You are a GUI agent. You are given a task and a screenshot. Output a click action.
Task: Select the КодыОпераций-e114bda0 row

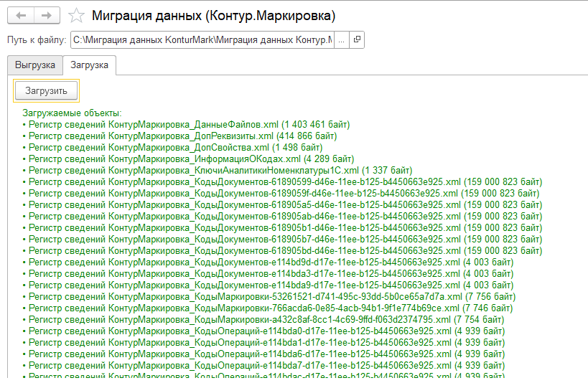(x=263, y=331)
